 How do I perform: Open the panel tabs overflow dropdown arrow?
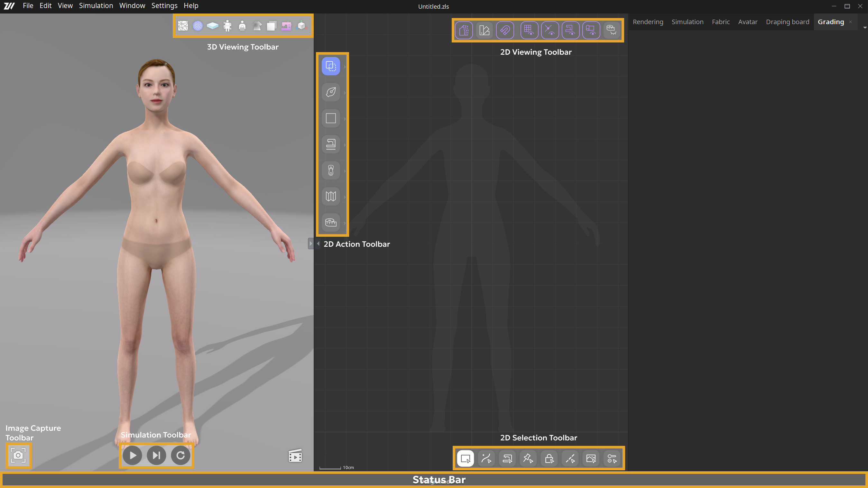coord(865,28)
